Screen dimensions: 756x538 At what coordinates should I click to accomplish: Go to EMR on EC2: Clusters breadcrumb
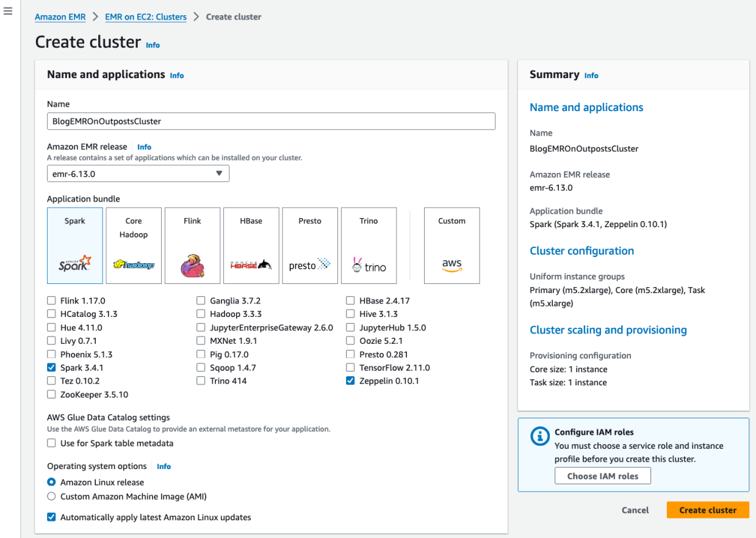tap(146, 16)
